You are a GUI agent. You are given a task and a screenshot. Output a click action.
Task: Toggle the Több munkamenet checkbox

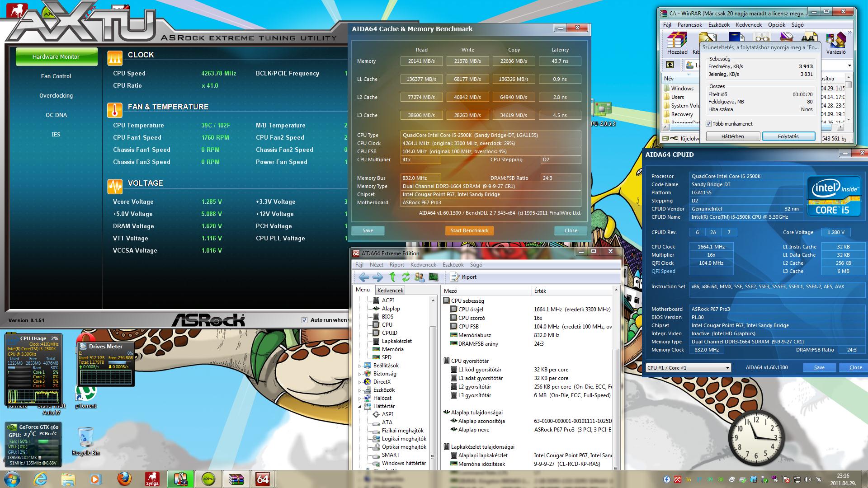(x=709, y=124)
